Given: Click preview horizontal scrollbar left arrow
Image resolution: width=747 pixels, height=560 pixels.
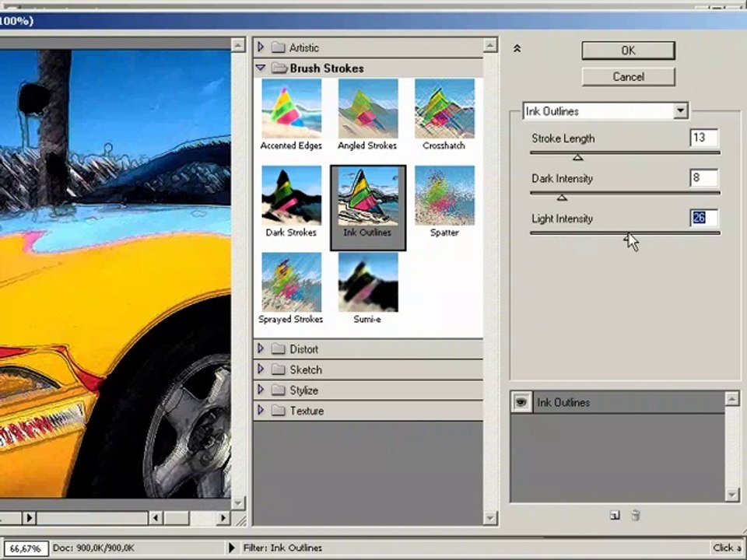Looking at the screenshot, I should tap(156, 517).
